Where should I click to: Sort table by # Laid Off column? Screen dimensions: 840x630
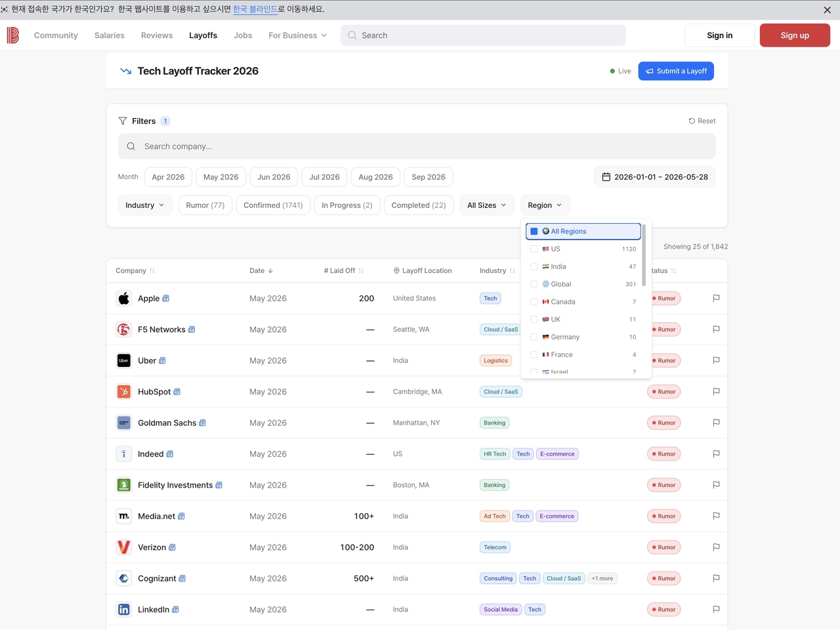click(344, 271)
